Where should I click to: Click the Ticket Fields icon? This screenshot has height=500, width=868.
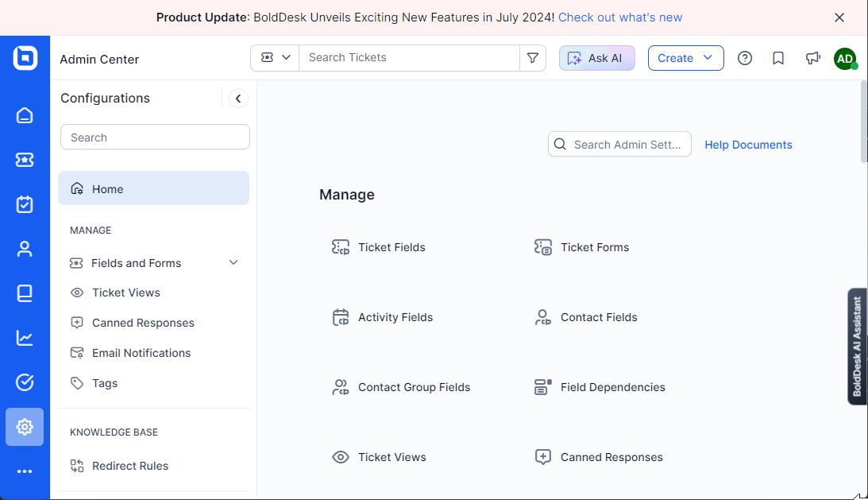click(x=341, y=247)
